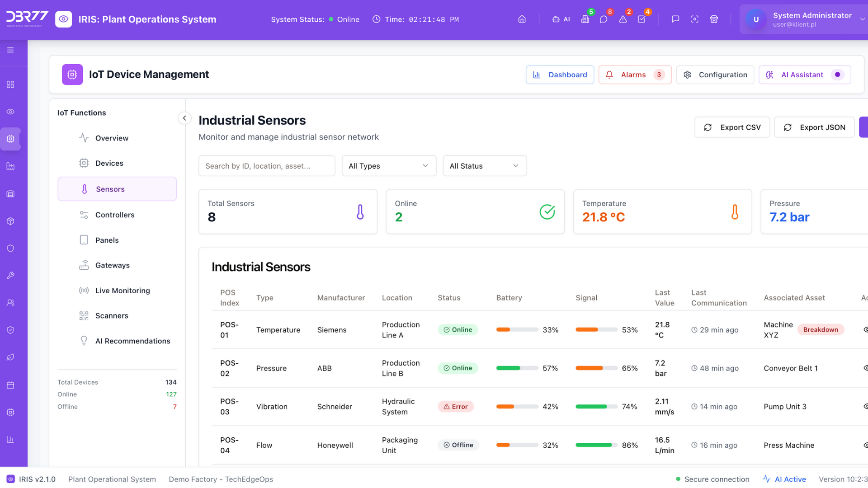Toggle the AI Assistant switch
Viewport: 868px width, 488px height.
[838, 75]
